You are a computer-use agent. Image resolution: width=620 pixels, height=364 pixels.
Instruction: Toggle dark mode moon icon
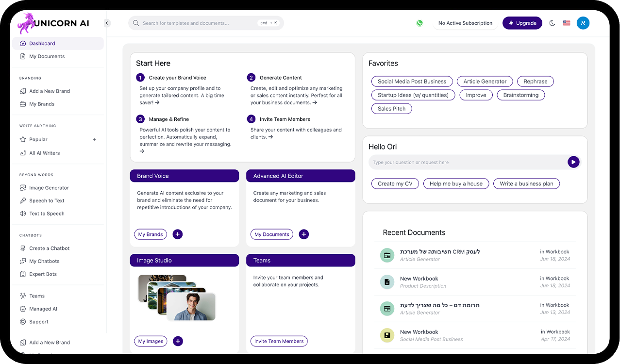[552, 23]
